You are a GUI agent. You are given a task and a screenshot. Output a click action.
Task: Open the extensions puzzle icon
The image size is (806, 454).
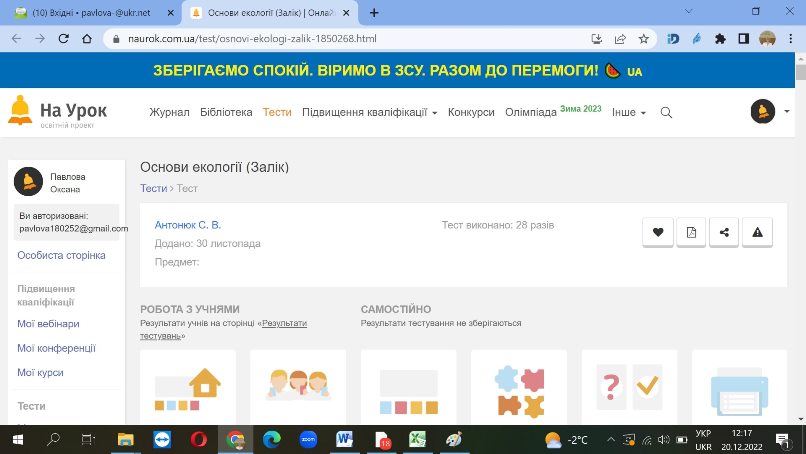click(720, 39)
